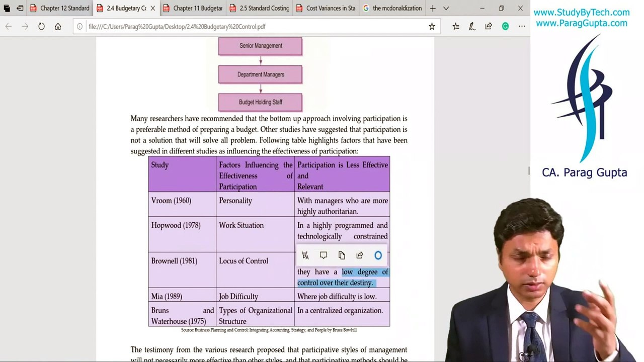Image resolution: width=644 pixels, height=362 pixels.
Task: Open Settings and more menu
Action: [522, 27]
